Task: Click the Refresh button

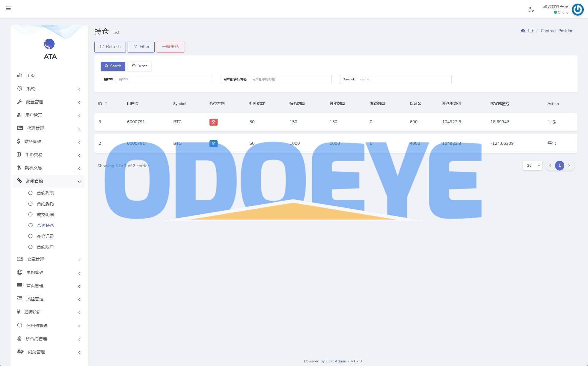Action: click(110, 47)
